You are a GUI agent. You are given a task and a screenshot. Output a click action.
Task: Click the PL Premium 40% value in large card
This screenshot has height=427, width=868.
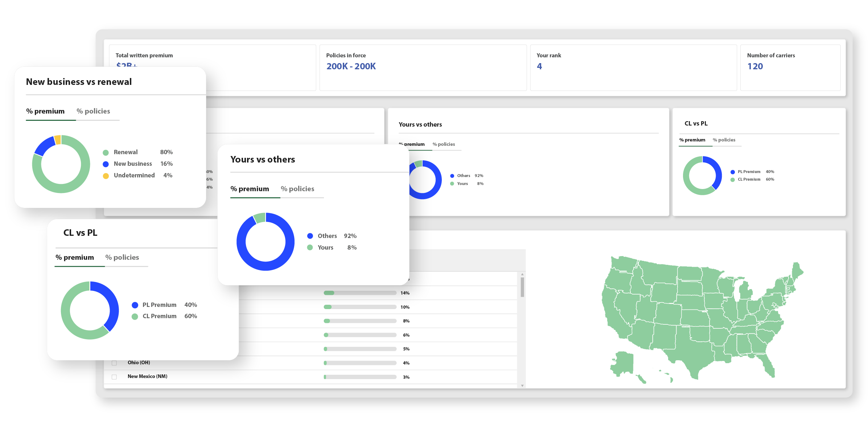191,305
